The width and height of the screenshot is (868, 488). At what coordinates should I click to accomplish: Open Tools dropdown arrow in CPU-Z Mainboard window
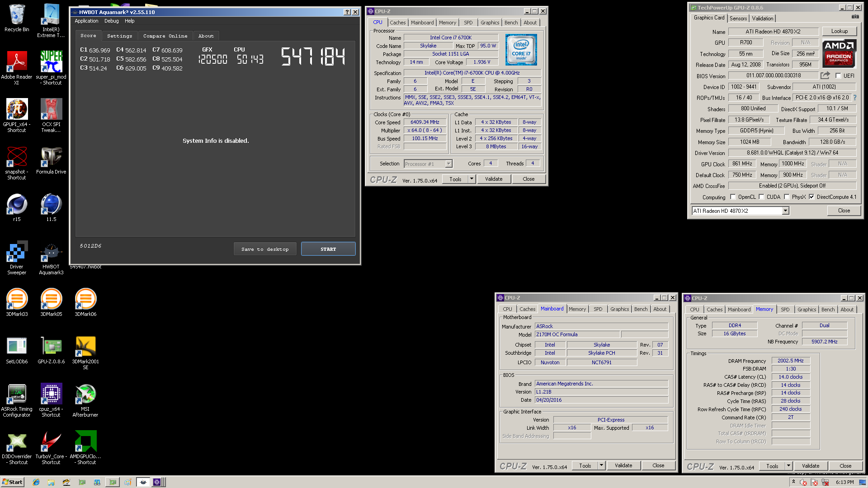click(601, 465)
